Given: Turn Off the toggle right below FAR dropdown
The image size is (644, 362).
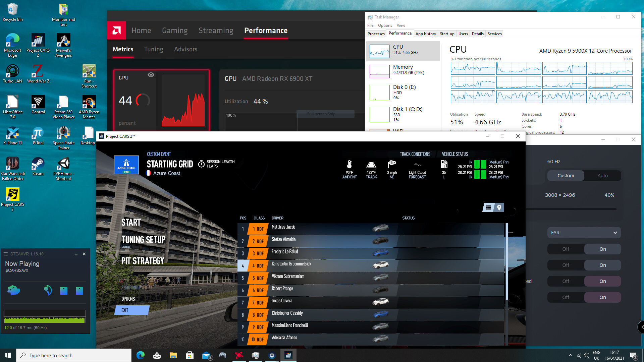Looking at the screenshot, I should (x=566, y=249).
